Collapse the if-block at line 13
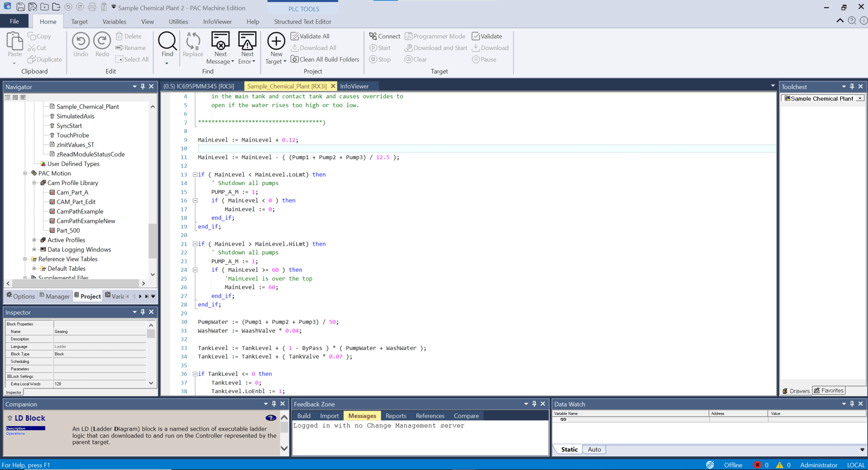 point(195,175)
